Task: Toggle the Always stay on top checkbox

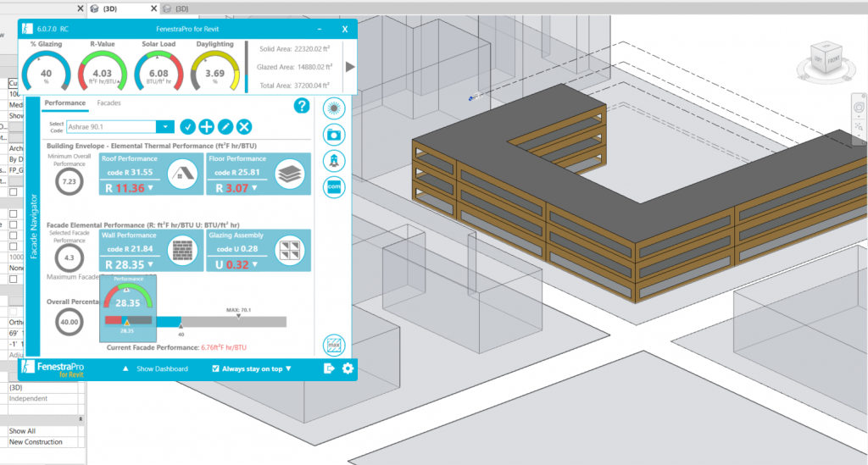Action: pyautogui.click(x=216, y=368)
